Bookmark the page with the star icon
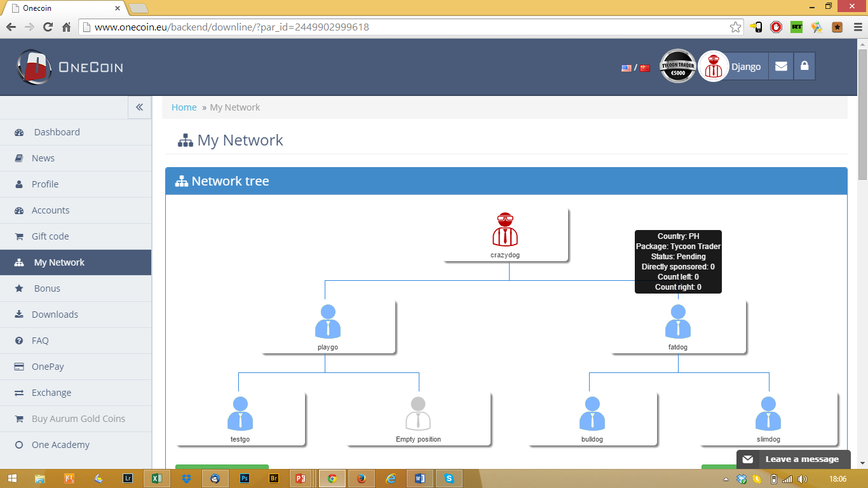The width and height of the screenshot is (868, 488). click(x=735, y=27)
